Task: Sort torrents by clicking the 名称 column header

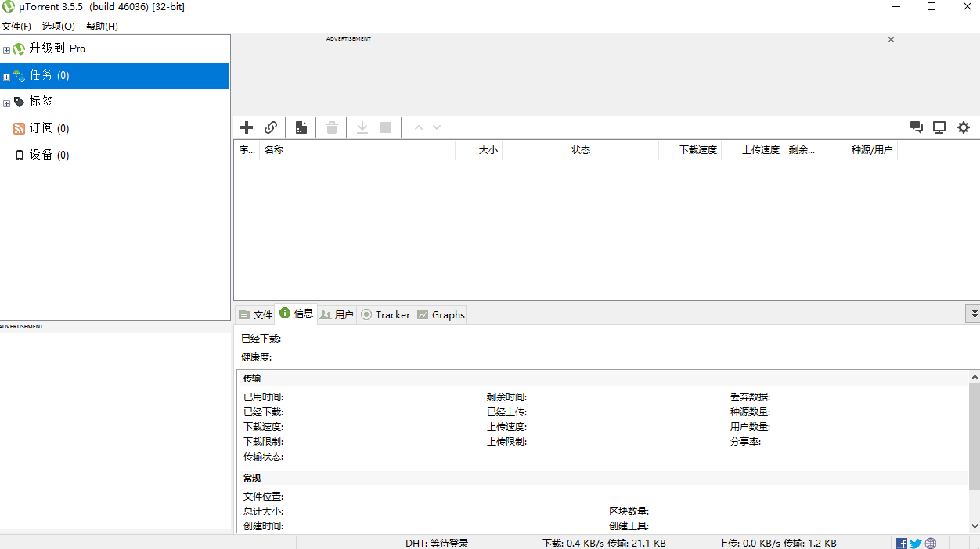Action: pyautogui.click(x=275, y=150)
